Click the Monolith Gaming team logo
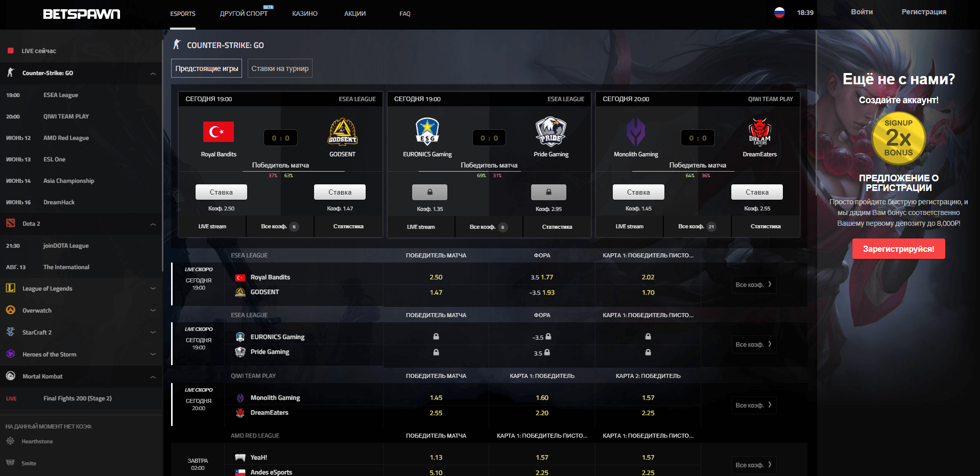The height and width of the screenshot is (476, 980). (636, 132)
